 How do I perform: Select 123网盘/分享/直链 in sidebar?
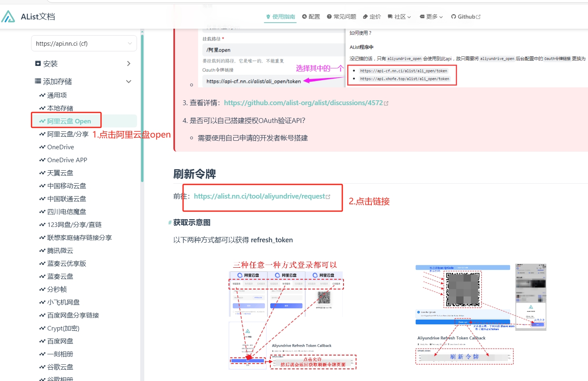click(x=74, y=224)
